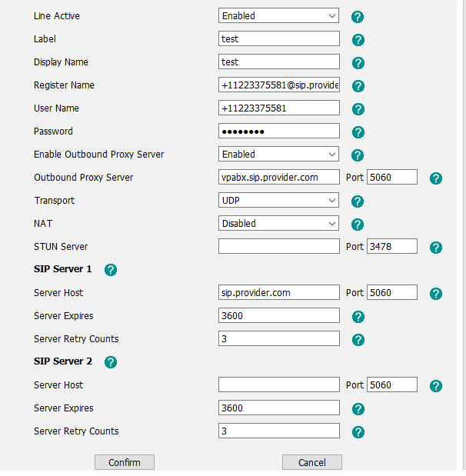The height and width of the screenshot is (476, 466).
Task: Open the NAT Disabled dropdown
Action: [278, 223]
